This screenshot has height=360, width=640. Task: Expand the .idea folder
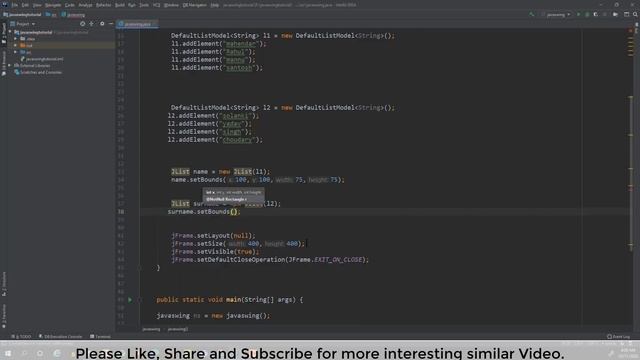point(16,39)
